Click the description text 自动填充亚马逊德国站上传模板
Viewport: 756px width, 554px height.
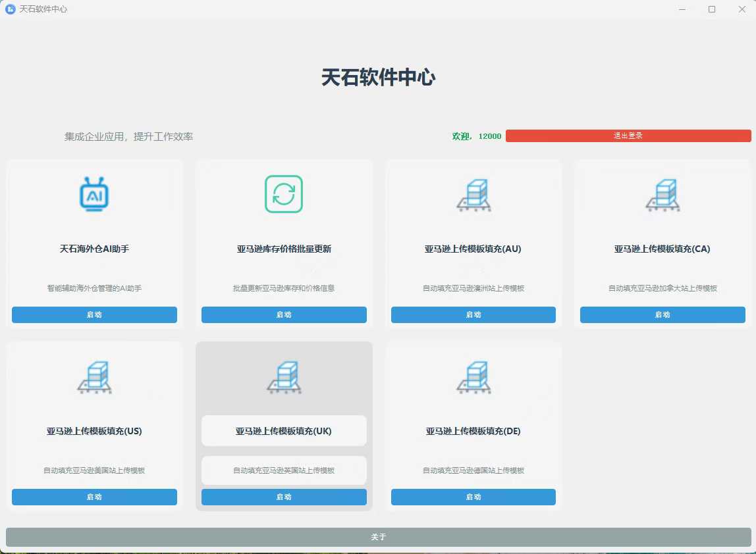[x=473, y=470]
